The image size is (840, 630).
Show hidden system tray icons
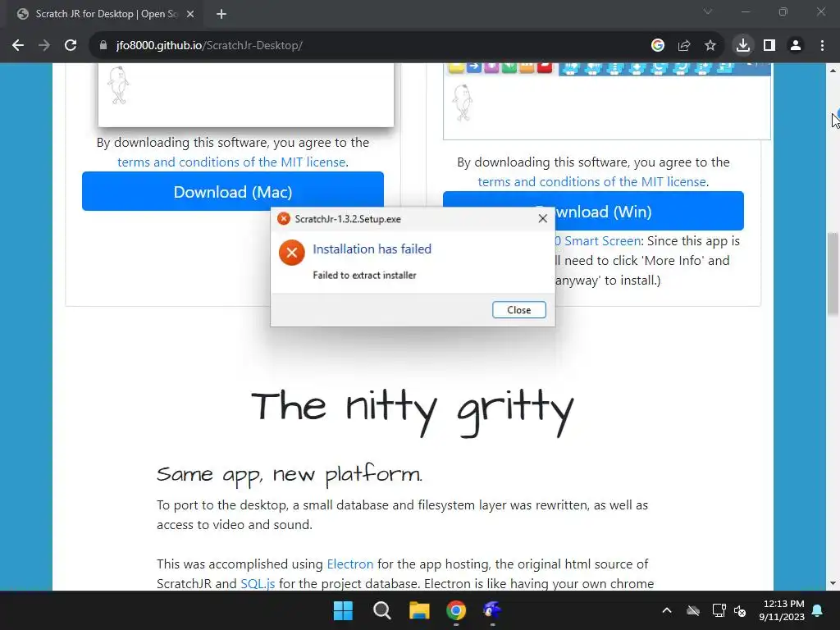click(666, 610)
